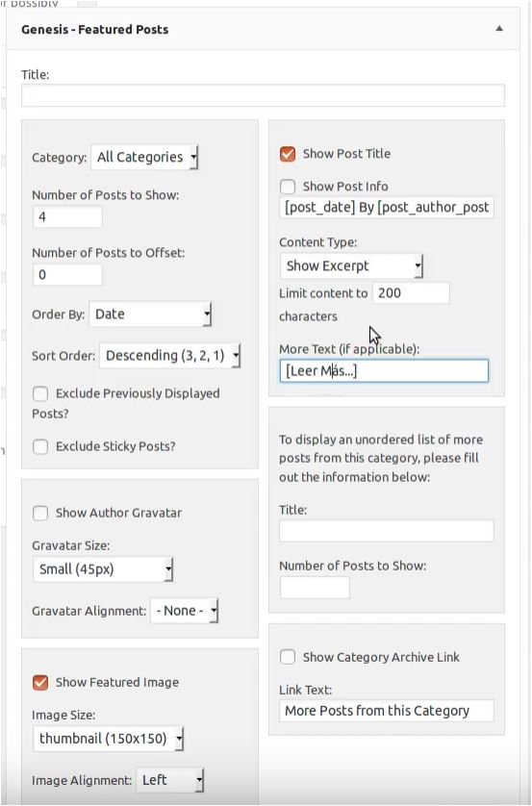Toggle the Show Post Title checkbox
532x806 pixels.
click(288, 154)
